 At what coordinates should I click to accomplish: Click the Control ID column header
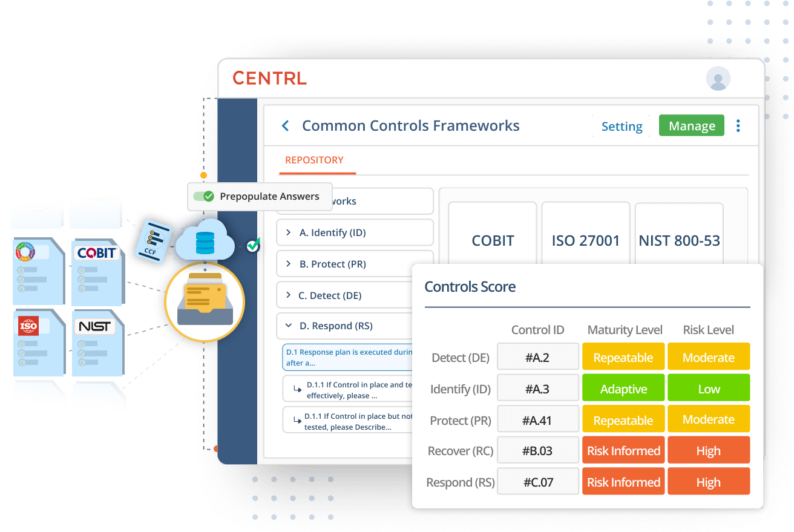tap(537, 330)
